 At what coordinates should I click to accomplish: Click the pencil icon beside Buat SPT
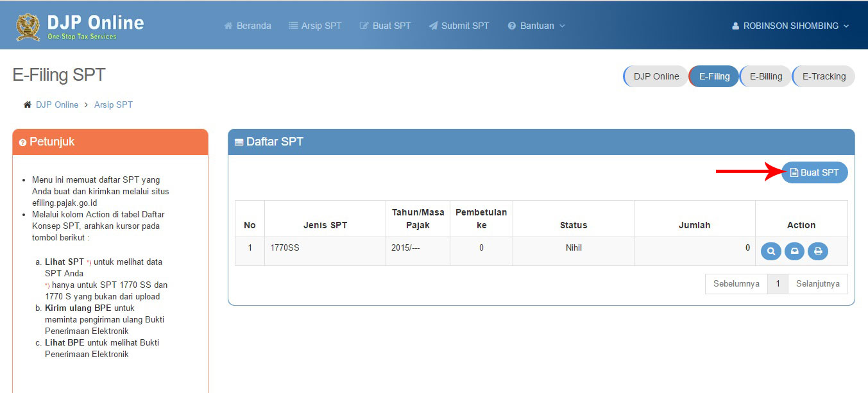(365, 26)
